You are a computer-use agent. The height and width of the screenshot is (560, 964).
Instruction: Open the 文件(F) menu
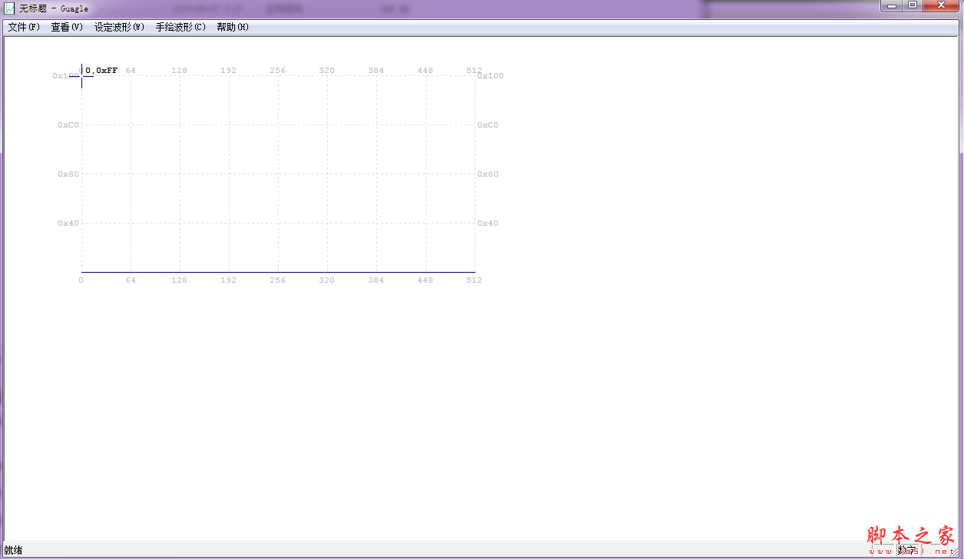pos(24,27)
